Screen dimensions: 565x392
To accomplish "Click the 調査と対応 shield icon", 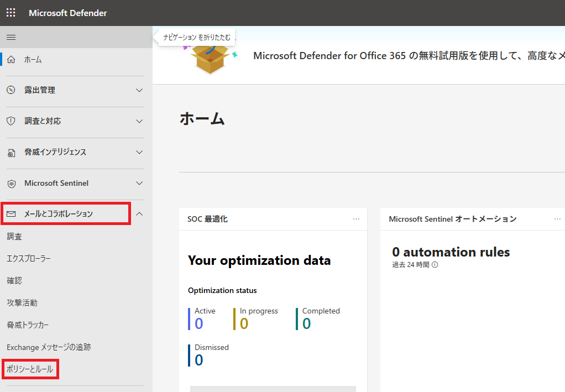I will (x=11, y=121).
